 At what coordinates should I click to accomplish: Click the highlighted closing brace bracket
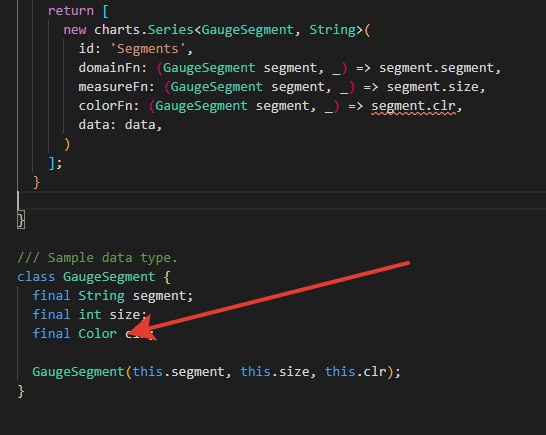tap(21, 220)
